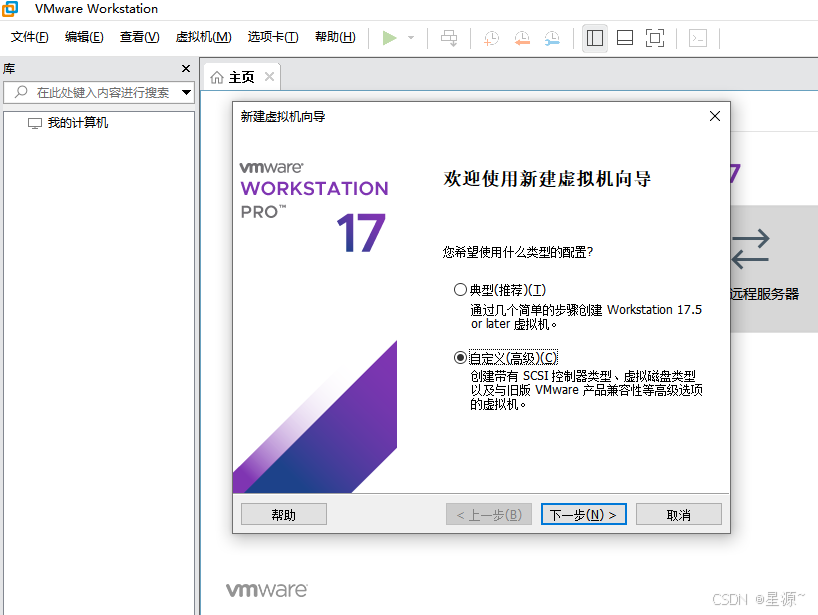818x615 pixels.
Task: Select the 自定义(高级) radio button
Action: [460, 357]
